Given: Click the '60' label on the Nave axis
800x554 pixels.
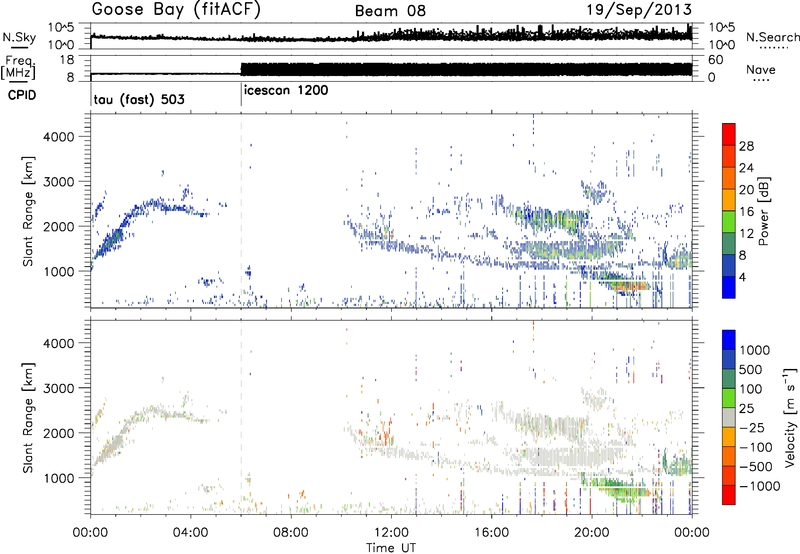Looking at the screenshot, I should pyautogui.click(x=716, y=60).
